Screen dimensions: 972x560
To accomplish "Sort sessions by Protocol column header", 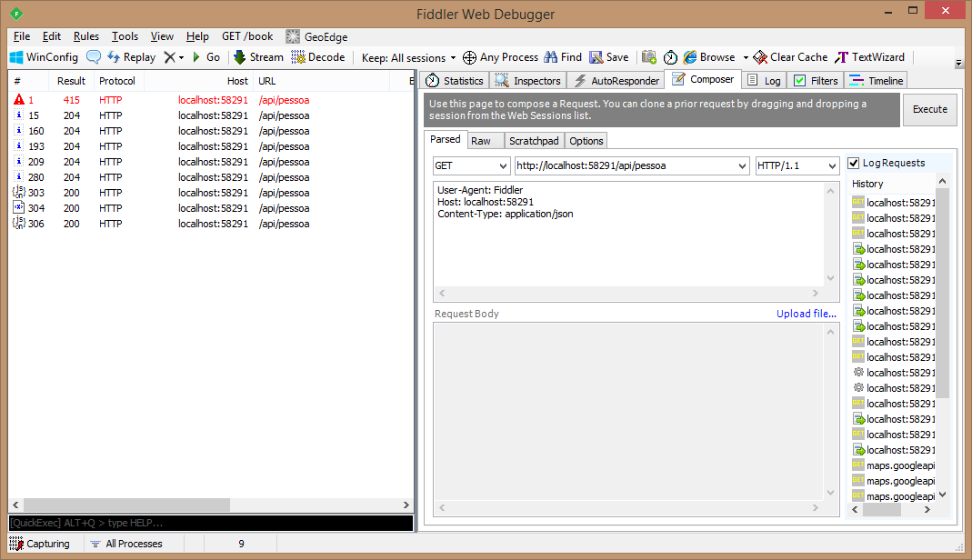I will pyautogui.click(x=117, y=81).
